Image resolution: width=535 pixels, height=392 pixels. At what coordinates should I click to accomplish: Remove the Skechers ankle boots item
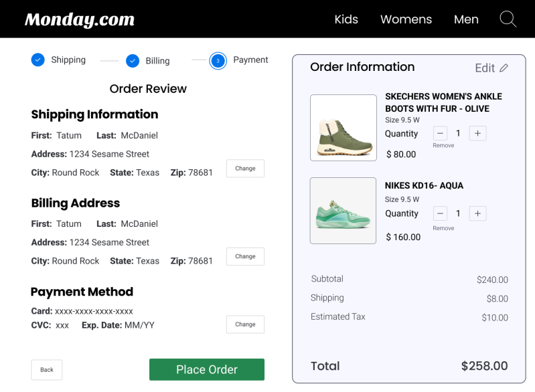[x=443, y=145]
